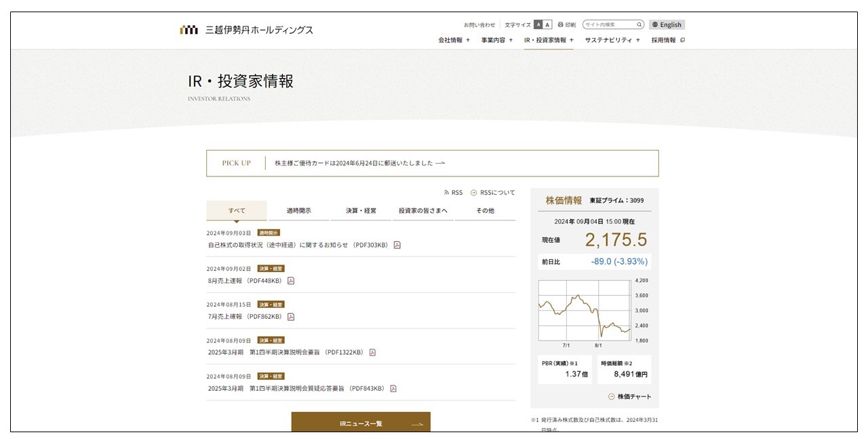Viewport: 868px width, 439px height.
Task: Click PDF icon beside 7月売上確報
Action: [x=291, y=317]
